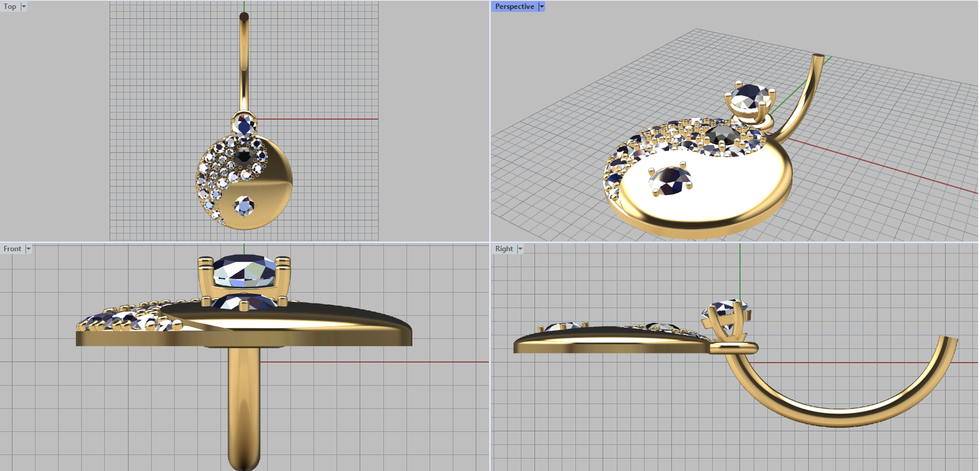Expand the Front viewport dropdown arrow
Image resolution: width=980 pixels, height=471 pixels.
(x=28, y=249)
